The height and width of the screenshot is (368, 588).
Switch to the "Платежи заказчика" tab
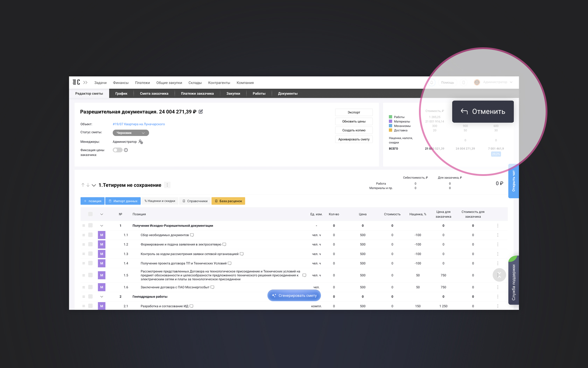(x=197, y=94)
